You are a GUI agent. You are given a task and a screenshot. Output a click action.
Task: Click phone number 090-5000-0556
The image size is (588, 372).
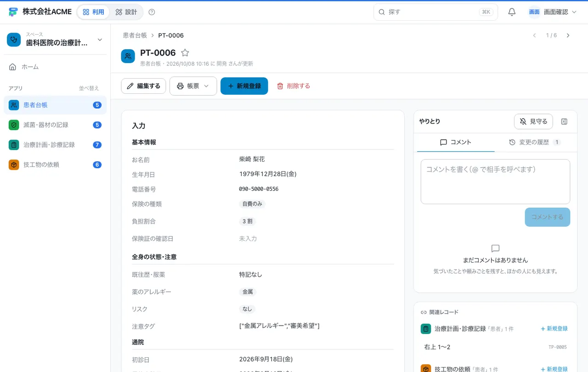click(x=259, y=189)
